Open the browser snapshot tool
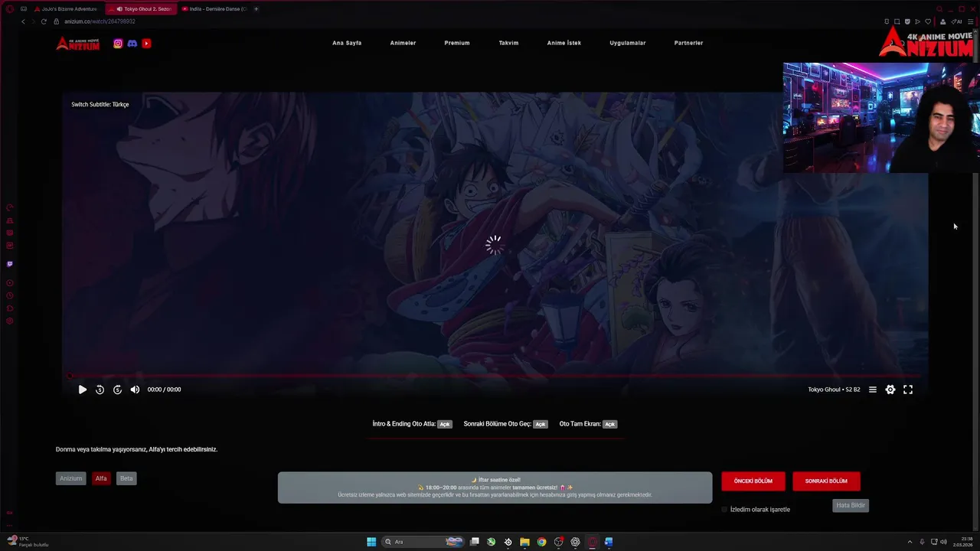This screenshot has width=980, height=551. pyautogui.click(x=897, y=21)
